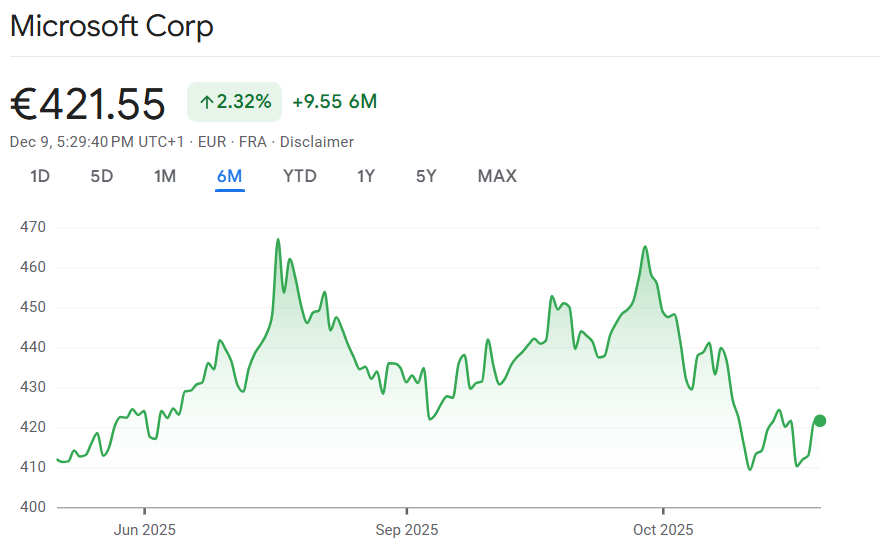Viewport: 880px width, 547px height.
Task: Open the Disclaimer link
Action: [x=317, y=142]
